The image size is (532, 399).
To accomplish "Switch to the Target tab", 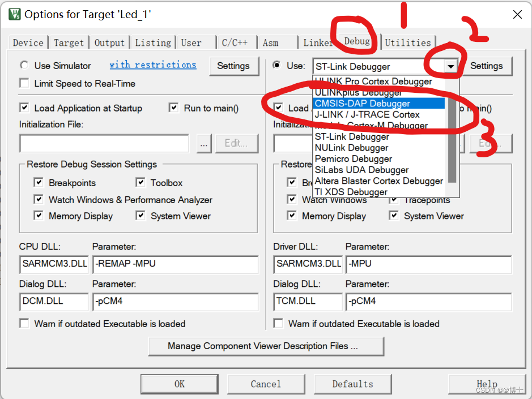I will (x=69, y=42).
